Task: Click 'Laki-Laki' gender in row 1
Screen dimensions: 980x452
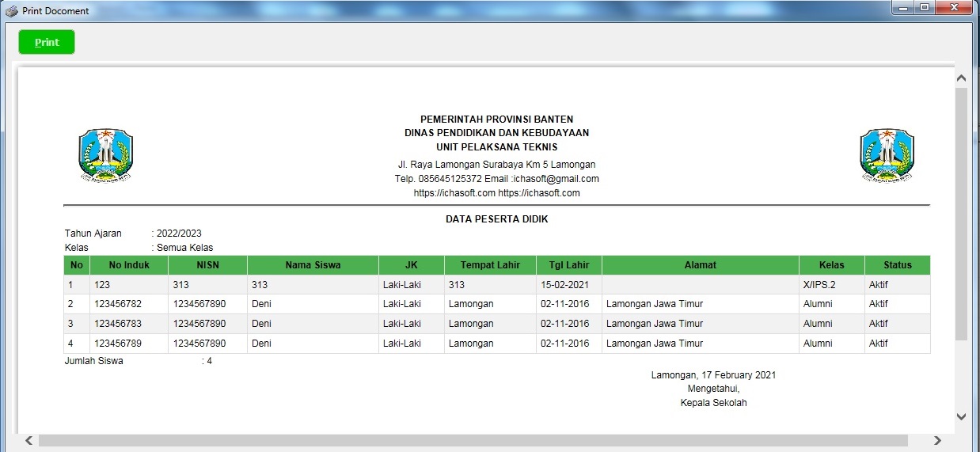Action: (x=402, y=284)
